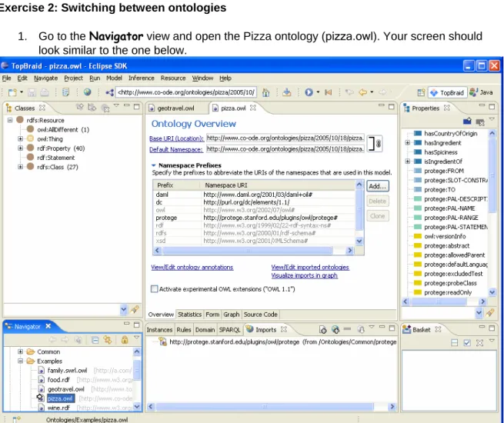
Task: Click the Base URI (Location) link
Action: pyautogui.click(x=176, y=138)
